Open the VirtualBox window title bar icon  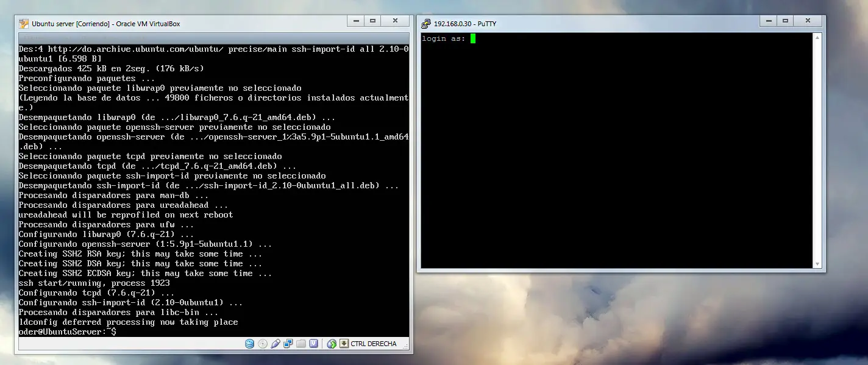click(24, 24)
